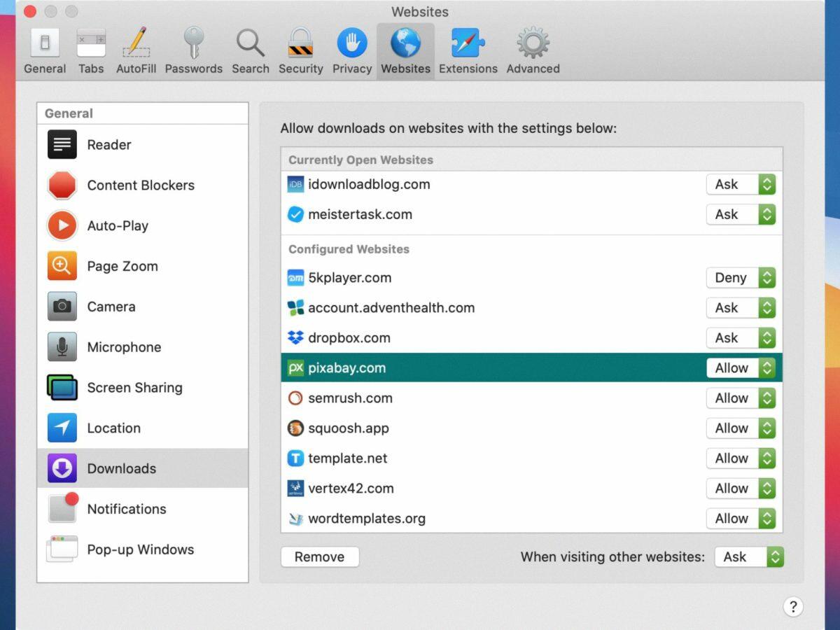Open pixabay.com Allow dropdown
Image resolution: width=840 pixels, height=630 pixels.
click(x=741, y=368)
